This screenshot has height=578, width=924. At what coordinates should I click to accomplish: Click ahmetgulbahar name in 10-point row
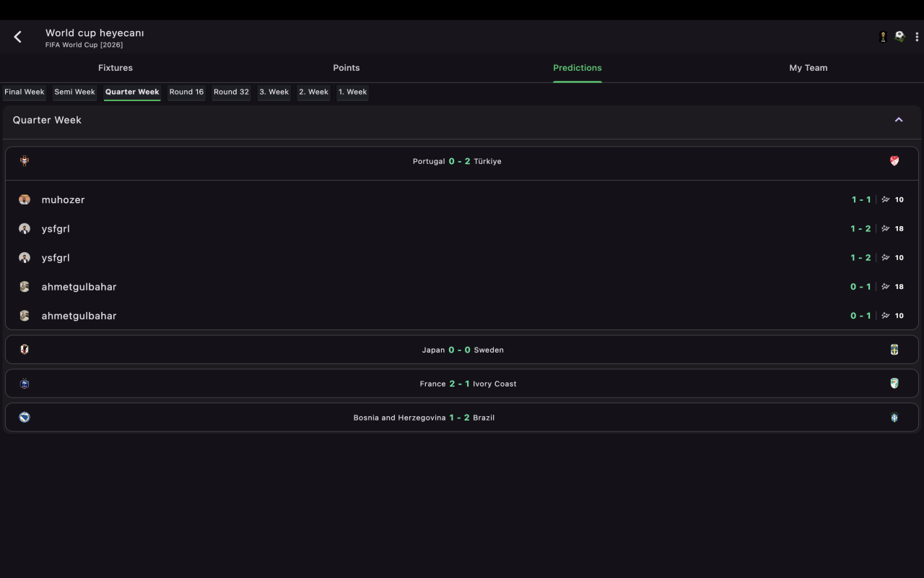click(x=79, y=315)
